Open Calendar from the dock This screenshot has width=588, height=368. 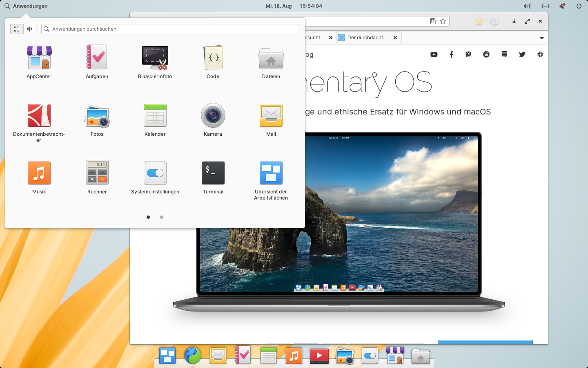[x=269, y=356]
